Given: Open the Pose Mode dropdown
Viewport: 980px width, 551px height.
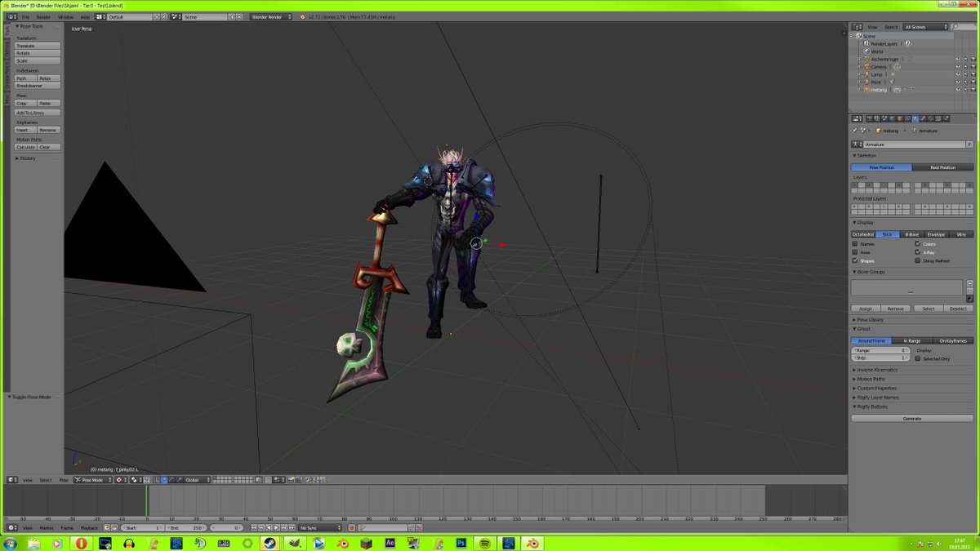Looking at the screenshot, I should point(93,480).
